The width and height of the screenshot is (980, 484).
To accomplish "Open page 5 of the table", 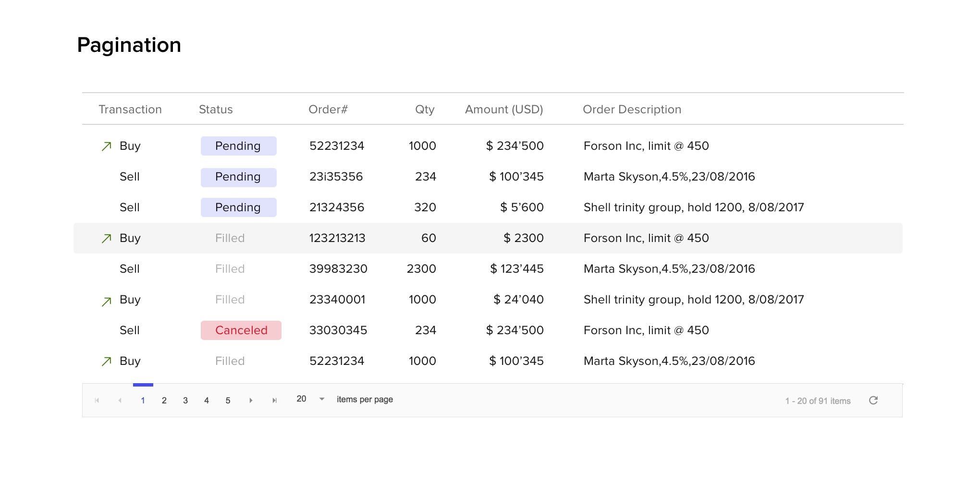I will pos(228,400).
